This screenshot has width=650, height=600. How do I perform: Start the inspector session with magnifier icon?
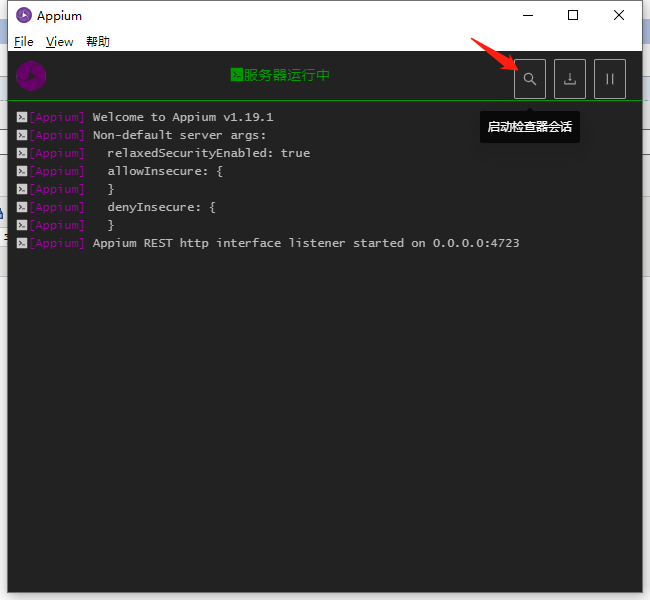point(529,79)
